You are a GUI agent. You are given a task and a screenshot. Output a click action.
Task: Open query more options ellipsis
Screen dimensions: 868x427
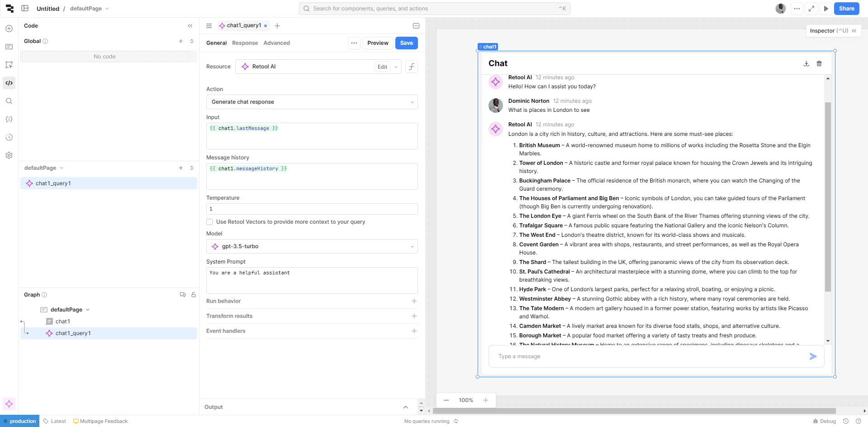point(354,43)
